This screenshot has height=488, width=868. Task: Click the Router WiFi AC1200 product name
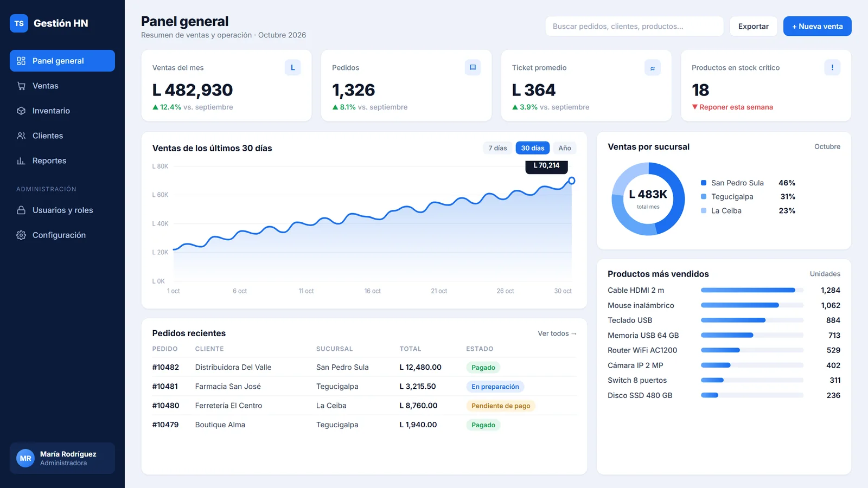(x=642, y=350)
